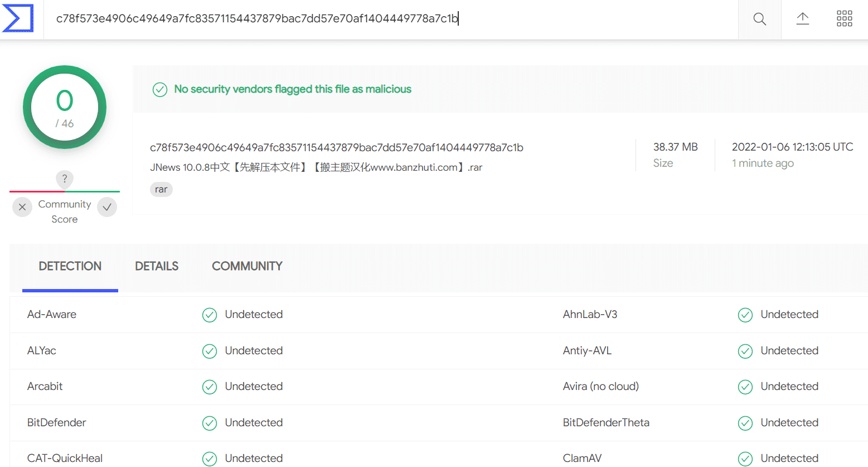Click the Antiy-AVL vendor name
868x467 pixels.
pyautogui.click(x=588, y=350)
